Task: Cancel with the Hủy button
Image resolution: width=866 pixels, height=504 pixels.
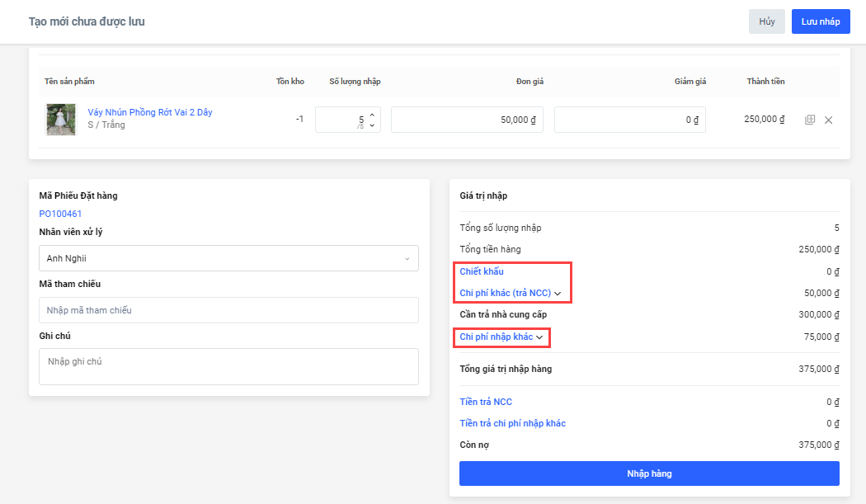Action: (x=766, y=21)
